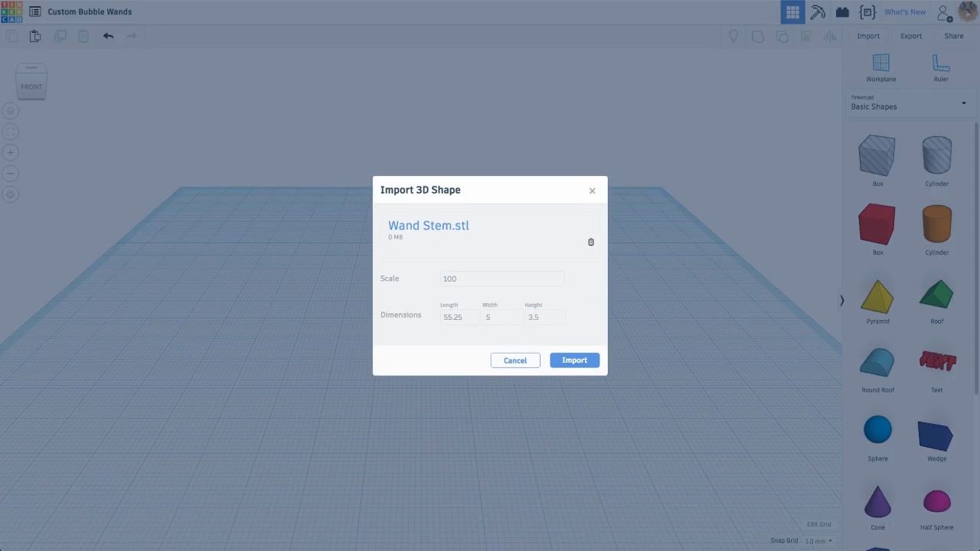Click the Height dimension field
Screen dimensions: 980x551
pos(544,317)
